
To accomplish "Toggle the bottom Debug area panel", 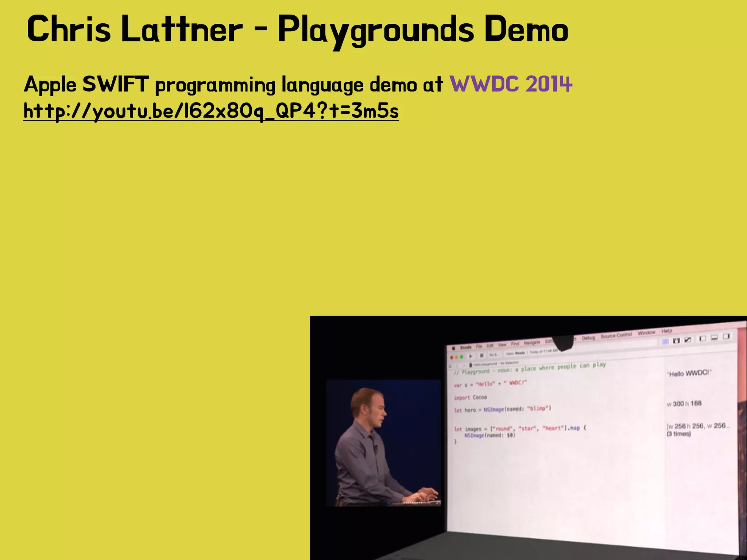I will pyautogui.click(x=714, y=338).
